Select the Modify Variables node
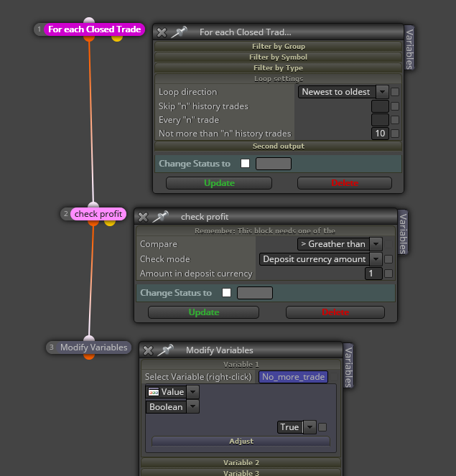 [x=93, y=347]
